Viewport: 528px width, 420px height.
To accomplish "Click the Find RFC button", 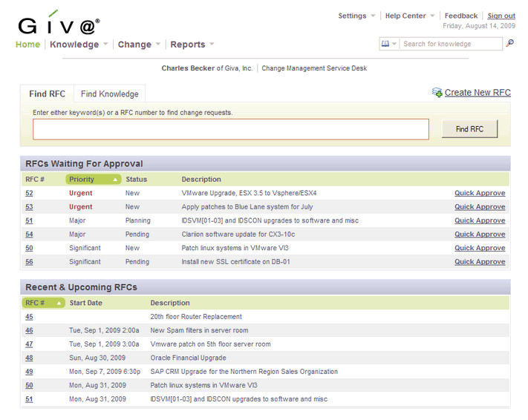I will click(469, 129).
